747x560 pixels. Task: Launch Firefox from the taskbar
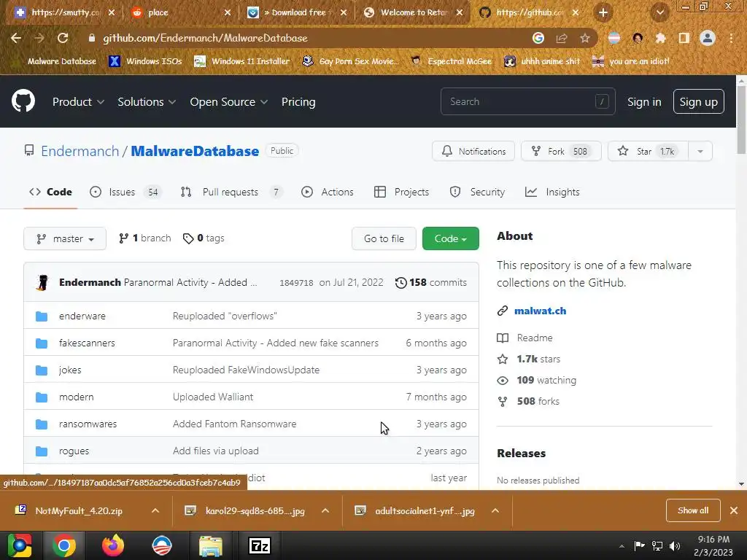tap(113, 545)
